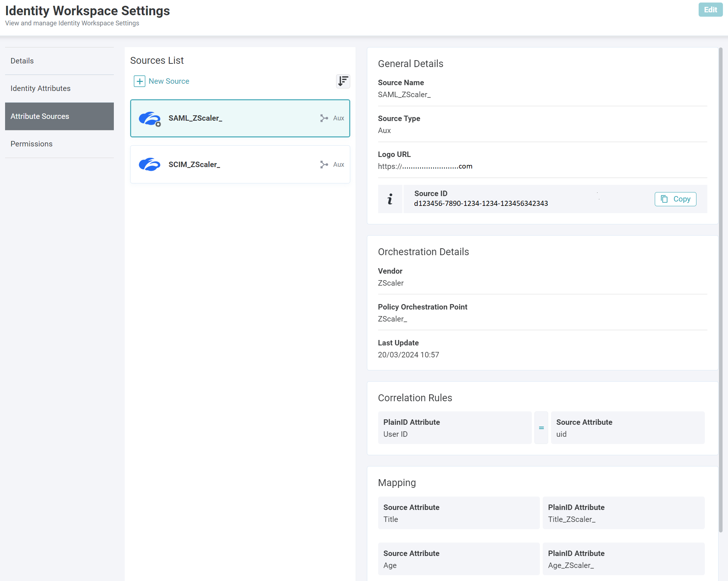
Task: Click the SAML_ZScaler_ Zscaler logo
Action: (150, 119)
